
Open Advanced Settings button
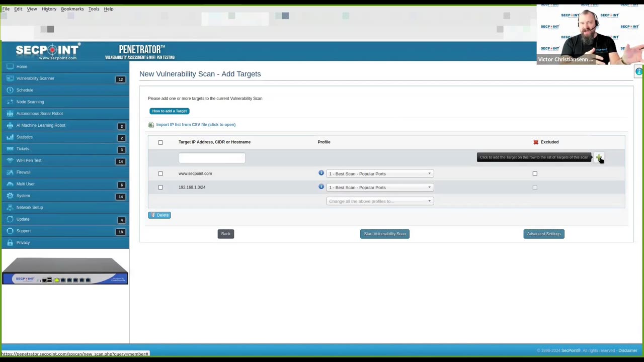pos(544,234)
